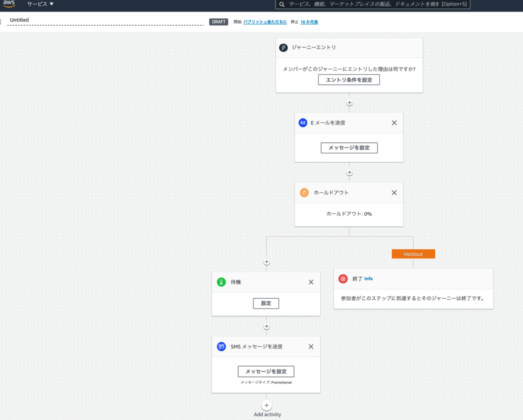Click the SMS message chat icon
Image resolution: width=523 pixels, height=420 pixels.
click(221, 347)
